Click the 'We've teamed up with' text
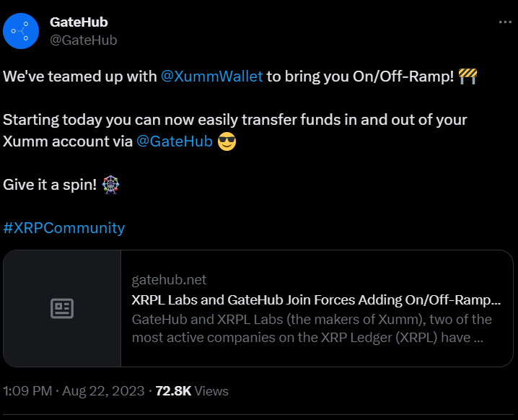Viewport: 518px width, 420px height. (x=79, y=76)
